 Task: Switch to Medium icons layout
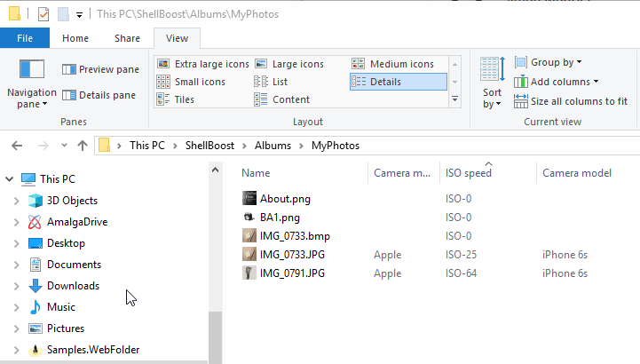[x=392, y=64]
